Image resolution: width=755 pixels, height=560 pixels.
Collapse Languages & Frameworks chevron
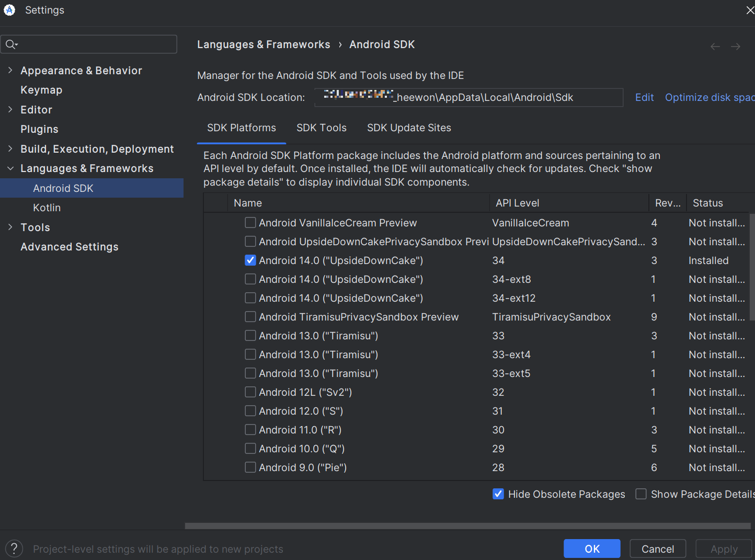click(10, 168)
